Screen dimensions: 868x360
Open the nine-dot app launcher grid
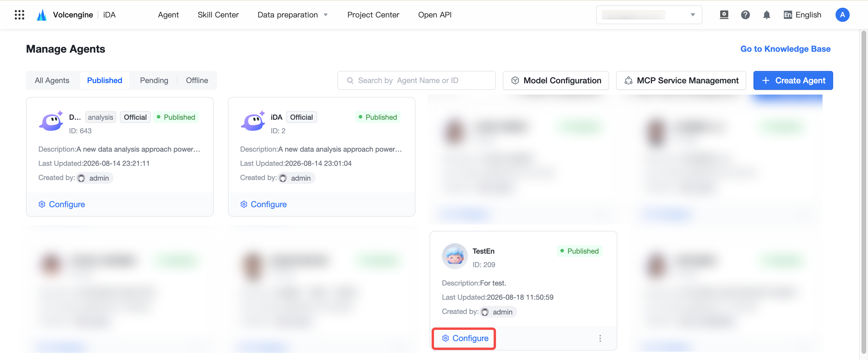(19, 15)
